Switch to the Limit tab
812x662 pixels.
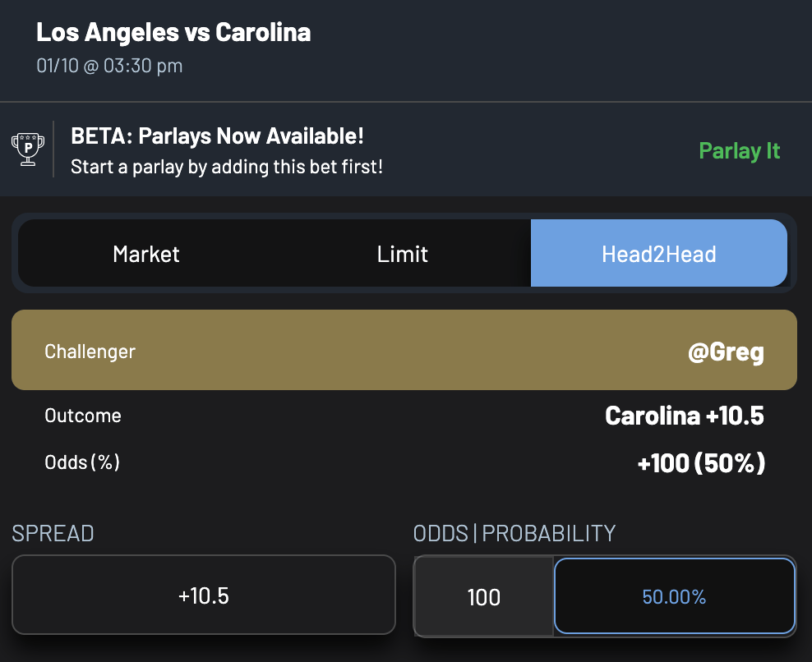click(402, 254)
